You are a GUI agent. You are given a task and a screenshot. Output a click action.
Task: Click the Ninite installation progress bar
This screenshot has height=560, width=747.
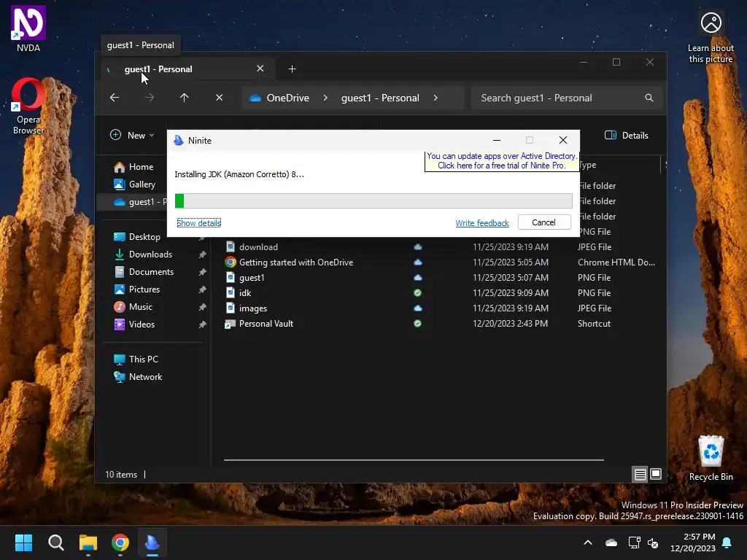[373, 201]
